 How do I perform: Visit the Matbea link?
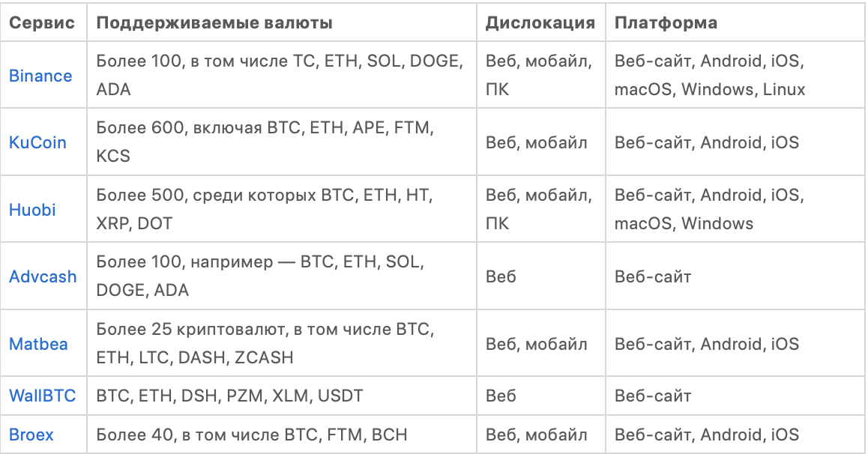click(x=38, y=344)
